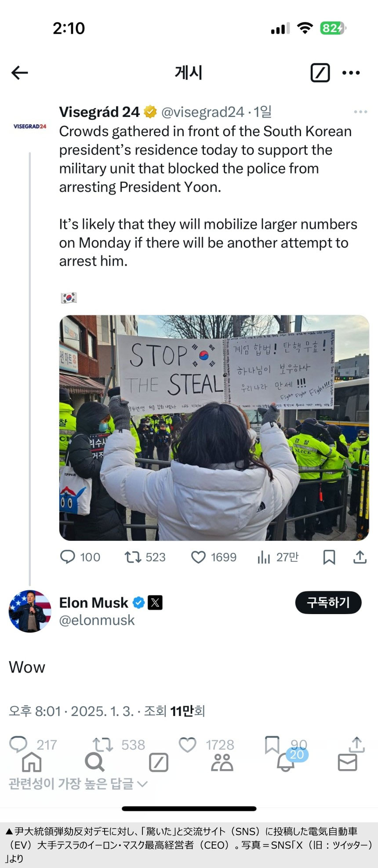Viewport: 378px width, 868px height.
Task: Open Elon Musk's profile avatar
Action: 30,611
